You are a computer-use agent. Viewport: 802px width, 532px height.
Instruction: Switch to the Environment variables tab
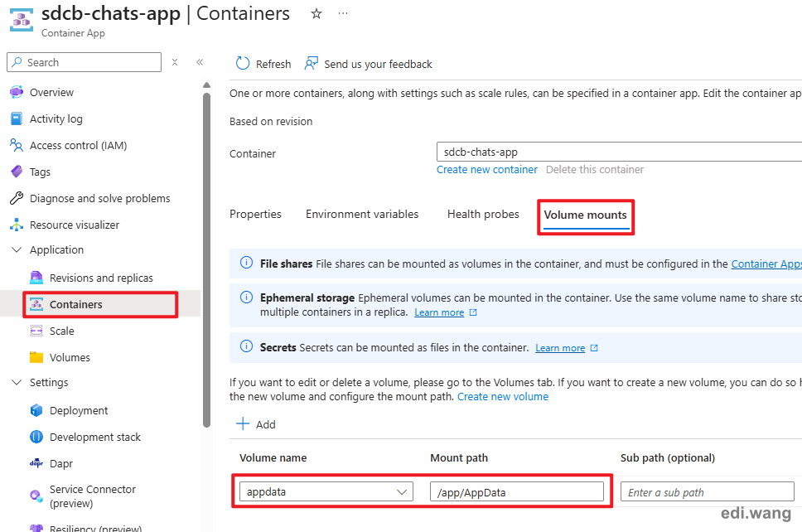362,214
